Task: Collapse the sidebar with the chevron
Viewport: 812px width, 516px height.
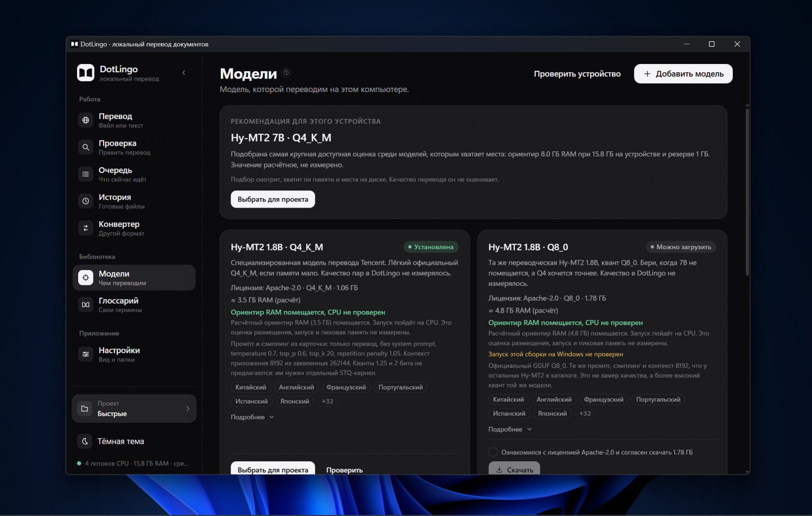Action: [184, 73]
